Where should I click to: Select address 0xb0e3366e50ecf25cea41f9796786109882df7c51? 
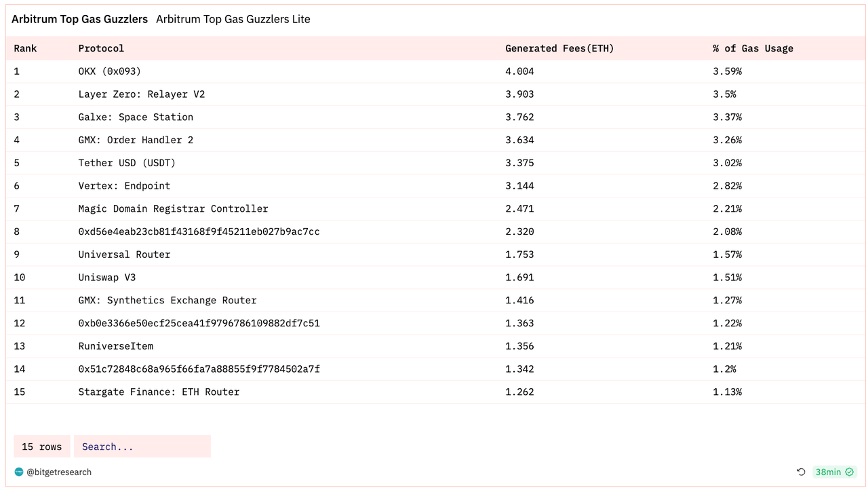tap(199, 323)
